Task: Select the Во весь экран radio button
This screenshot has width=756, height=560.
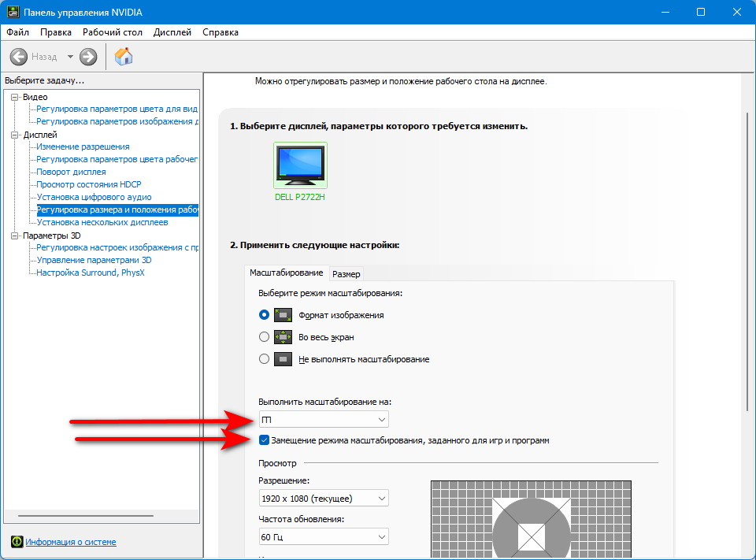Action: click(x=264, y=337)
